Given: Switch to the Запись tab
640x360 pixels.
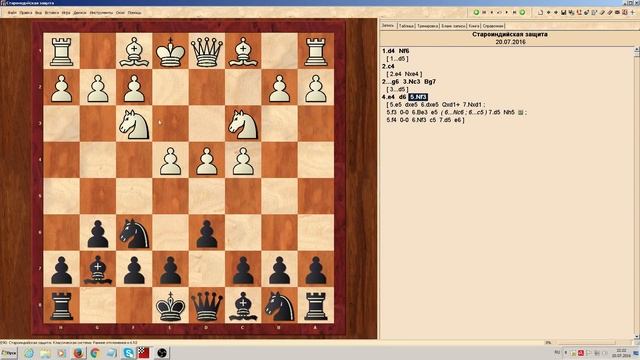Looking at the screenshot, I should (388, 25).
